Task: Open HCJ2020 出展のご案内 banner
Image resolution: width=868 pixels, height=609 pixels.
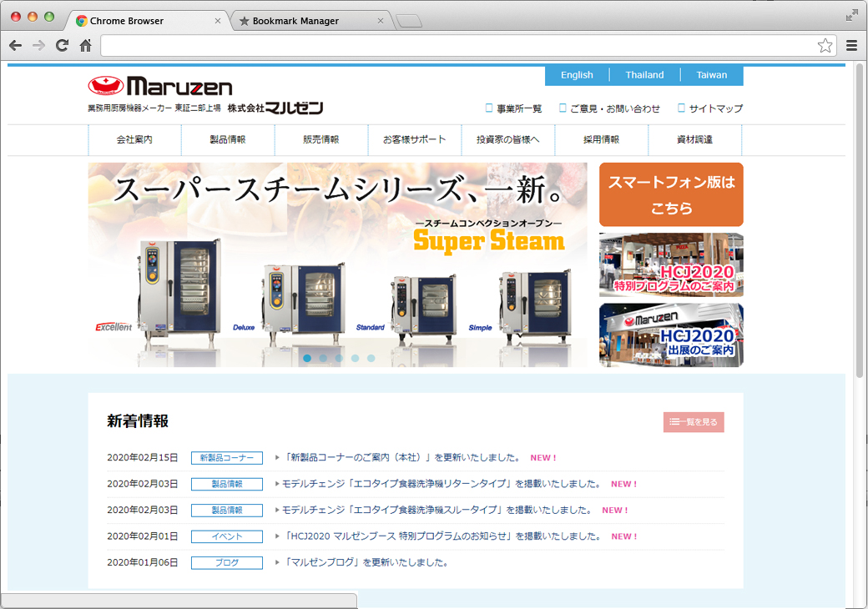Action: pyautogui.click(x=672, y=335)
